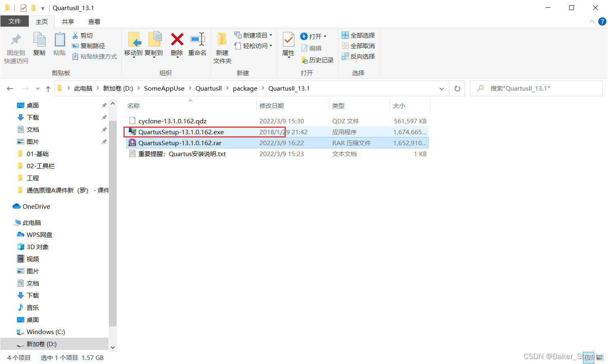Select the Quartus安装说明.txt file
Screen dimensions: 608x364
[278, 154]
